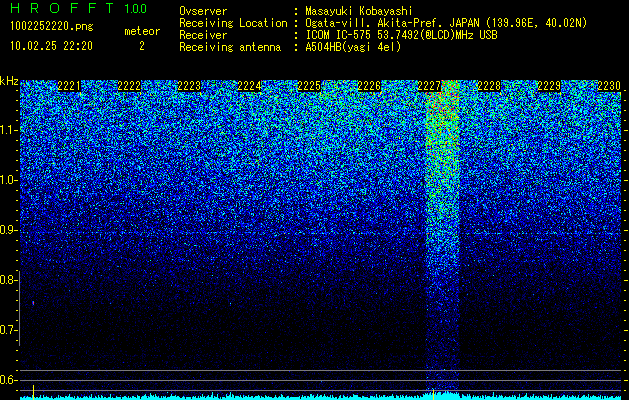Click time marker 2230

coord(609,86)
